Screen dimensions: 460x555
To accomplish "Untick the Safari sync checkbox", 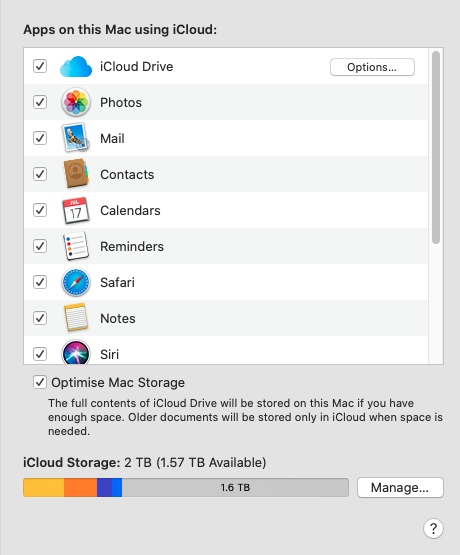I will pyautogui.click(x=40, y=282).
